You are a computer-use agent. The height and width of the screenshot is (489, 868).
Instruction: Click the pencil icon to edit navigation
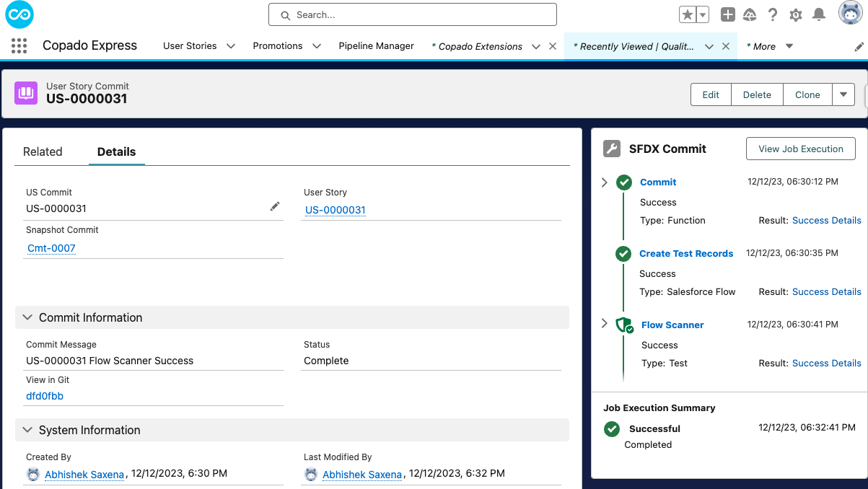[859, 46]
